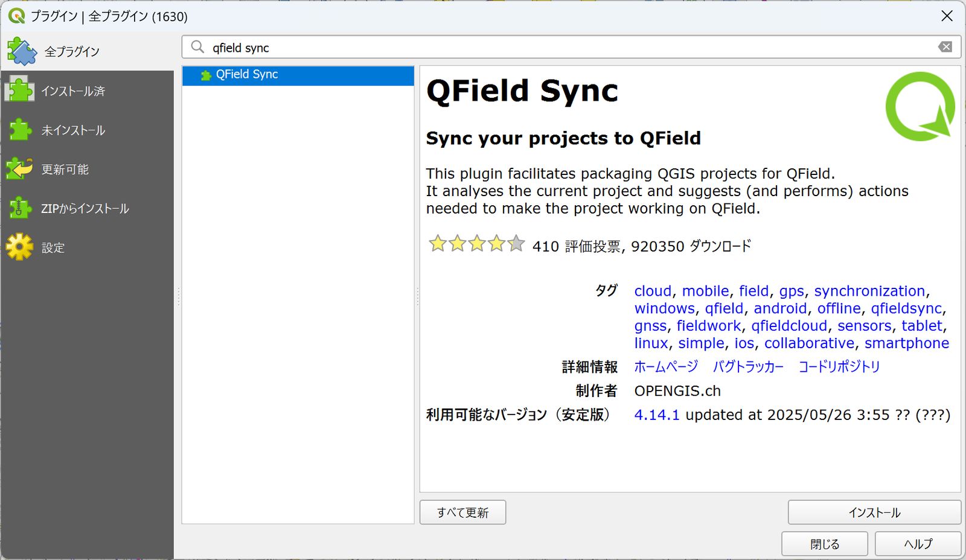Open the 'field' tag link

(x=754, y=291)
